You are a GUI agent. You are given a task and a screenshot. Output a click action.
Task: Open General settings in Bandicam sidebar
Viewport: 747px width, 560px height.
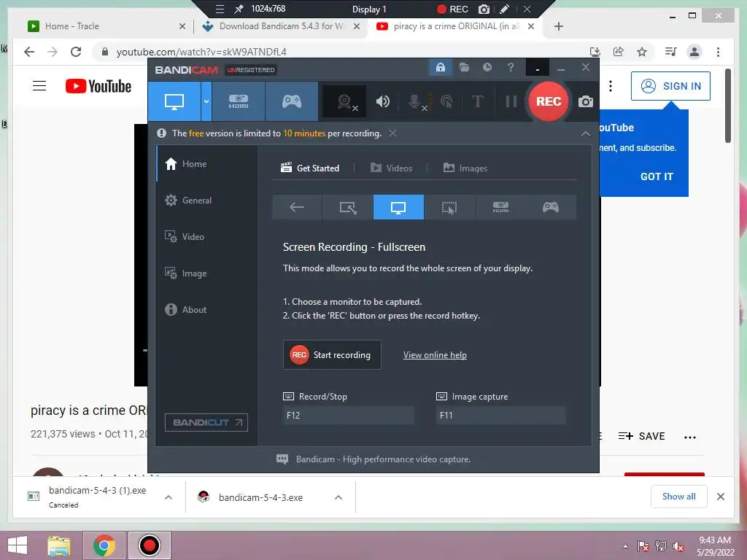click(206, 201)
